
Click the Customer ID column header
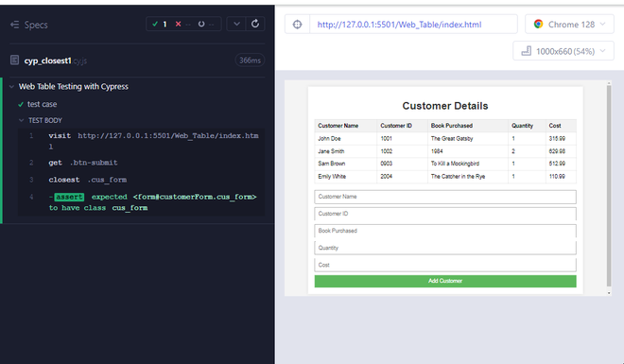(402, 126)
